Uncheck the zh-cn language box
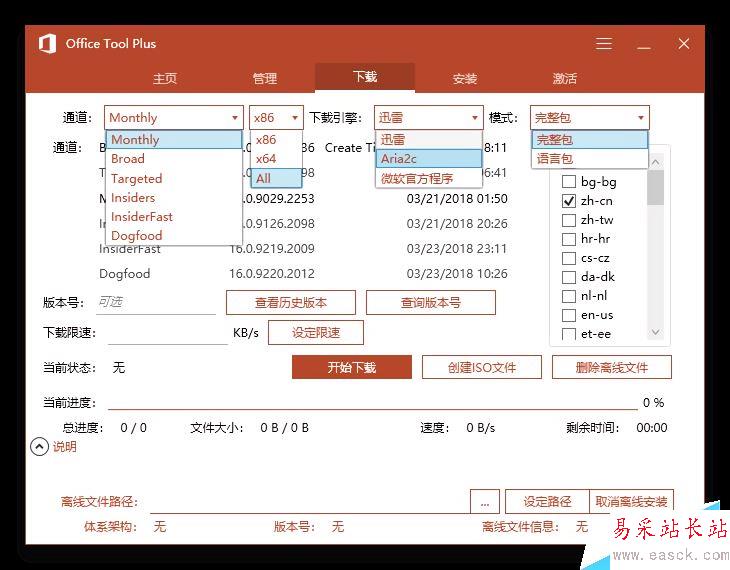This screenshot has width=730, height=570. [x=569, y=201]
